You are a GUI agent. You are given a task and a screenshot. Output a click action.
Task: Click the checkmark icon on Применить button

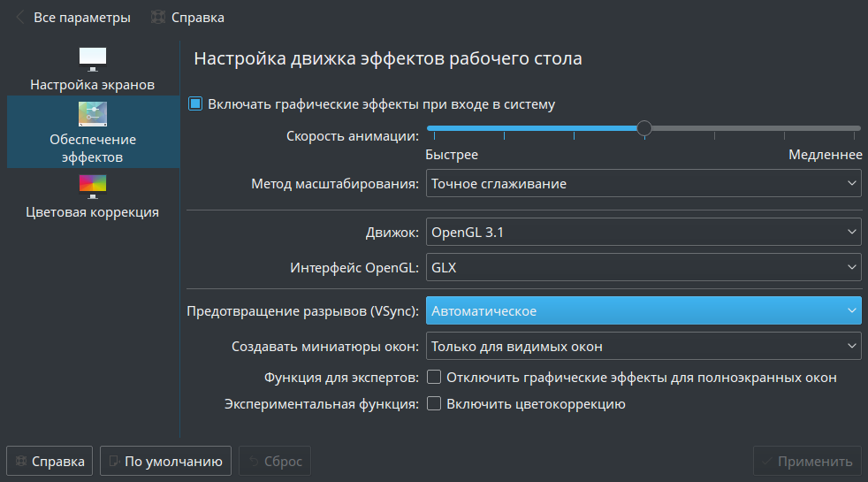767,461
